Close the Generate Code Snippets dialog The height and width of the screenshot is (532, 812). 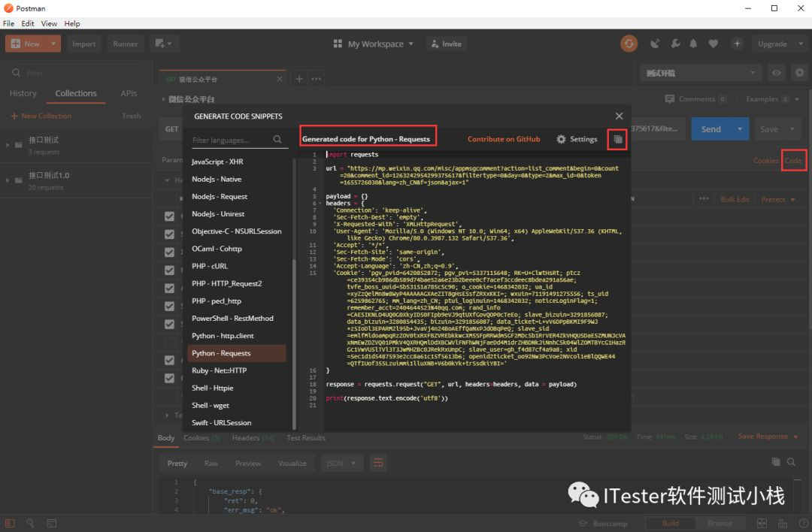pyautogui.click(x=619, y=116)
